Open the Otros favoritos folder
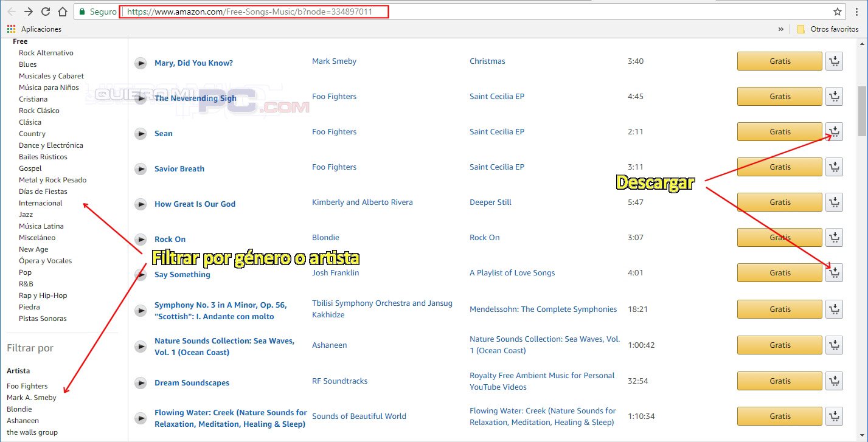Viewport: 868px width, 442px height. 827,29
